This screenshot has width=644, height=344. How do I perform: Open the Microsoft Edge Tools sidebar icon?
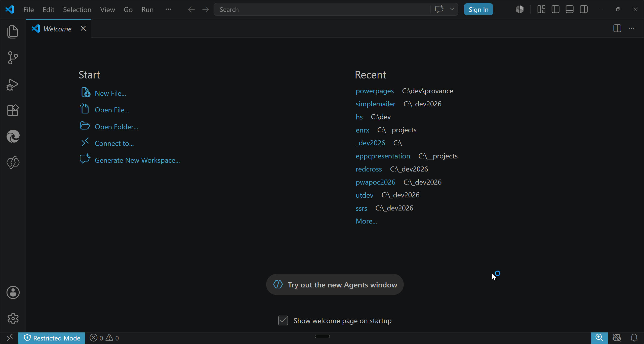point(13,136)
